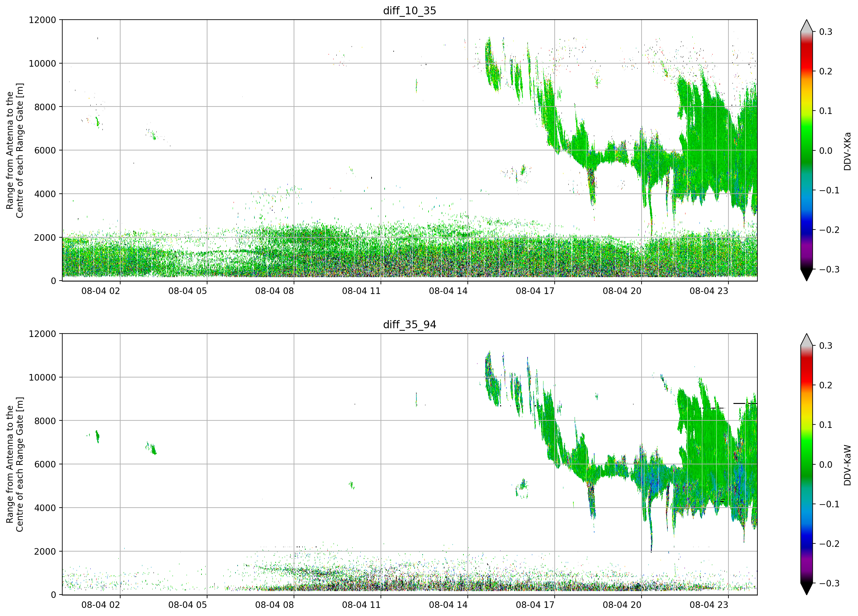The image size is (858, 616).
Task: Click '08-04 17' x-tick under diff_35_94
Action: (535, 605)
